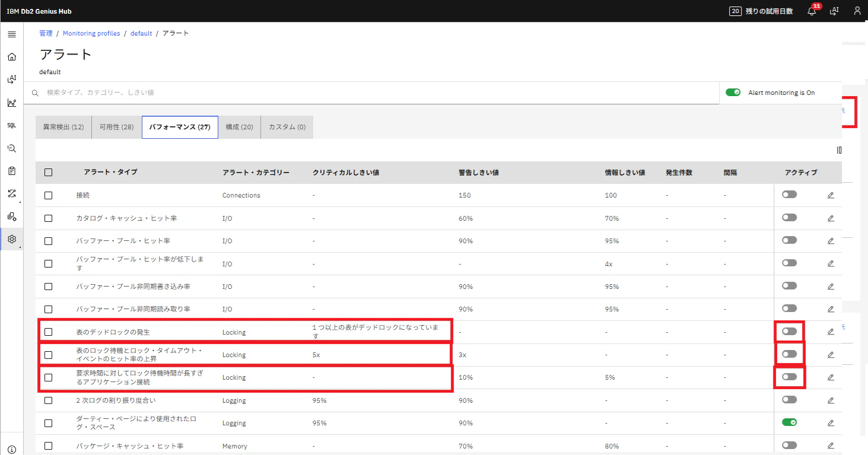Click the pencil icon for 2 次ログの割り振り度合い

point(831,400)
